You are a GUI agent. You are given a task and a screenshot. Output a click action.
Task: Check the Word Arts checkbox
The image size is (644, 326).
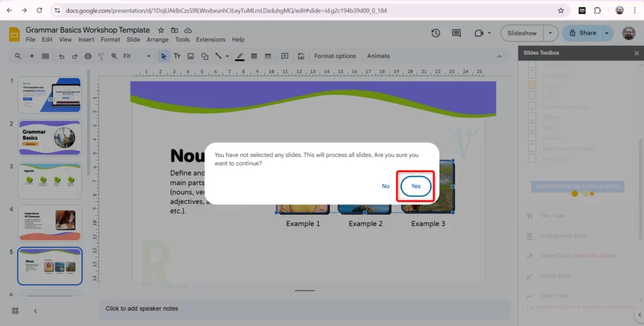point(532,158)
